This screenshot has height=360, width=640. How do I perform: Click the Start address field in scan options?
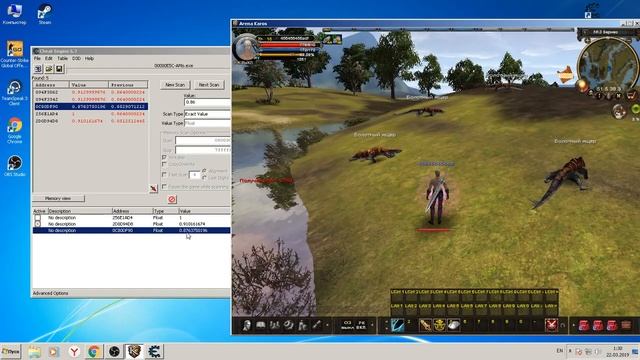click(x=203, y=140)
